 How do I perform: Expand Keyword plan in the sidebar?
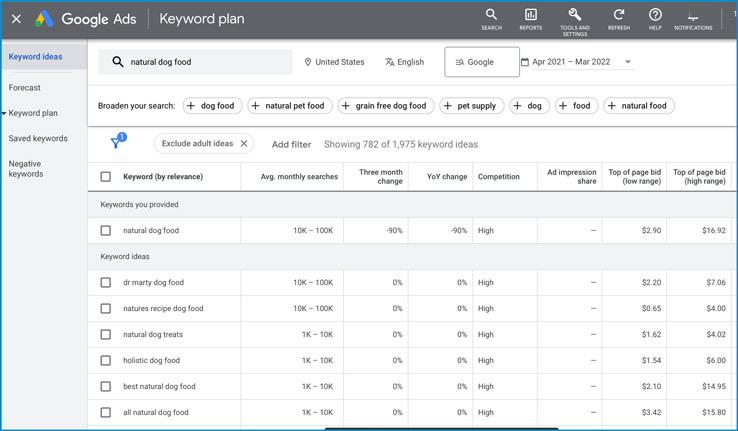pyautogui.click(x=33, y=113)
